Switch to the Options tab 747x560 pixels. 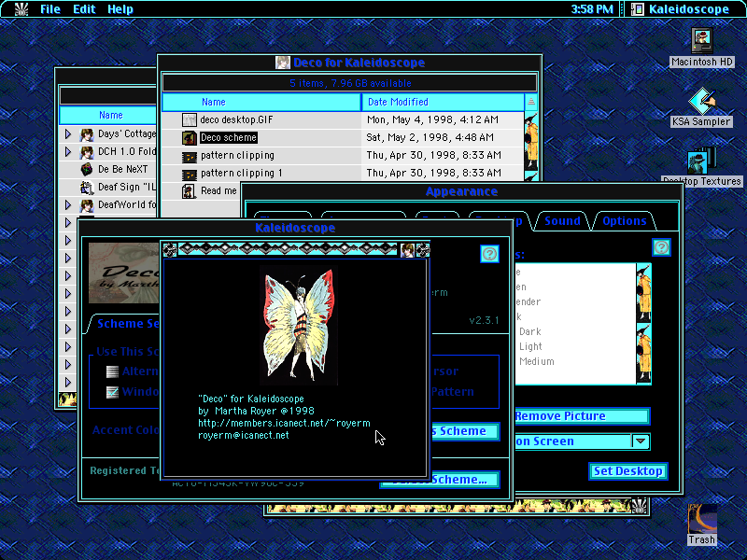click(624, 221)
